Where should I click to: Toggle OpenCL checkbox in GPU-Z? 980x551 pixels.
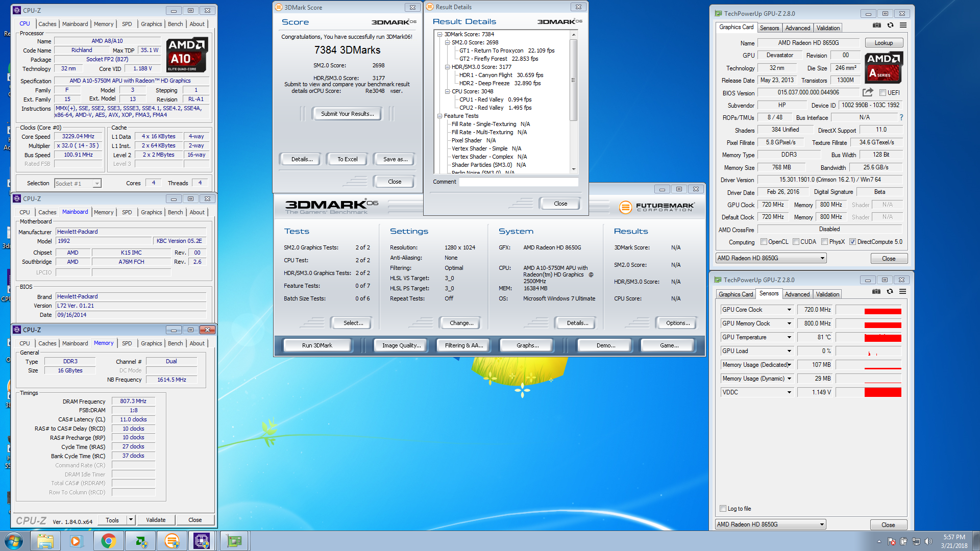(764, 242)
